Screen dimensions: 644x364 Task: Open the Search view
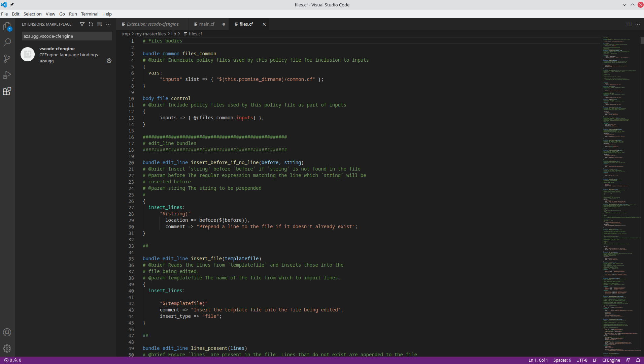(7, 42)
